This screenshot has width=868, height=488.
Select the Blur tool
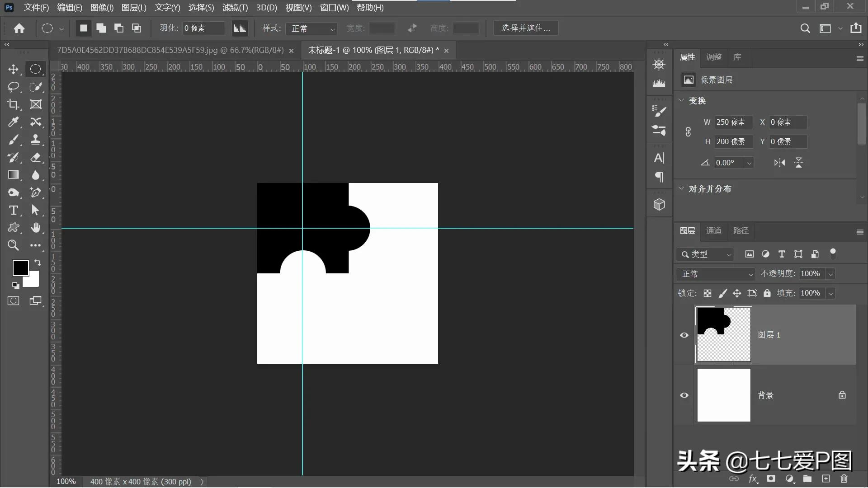(36, 175)
